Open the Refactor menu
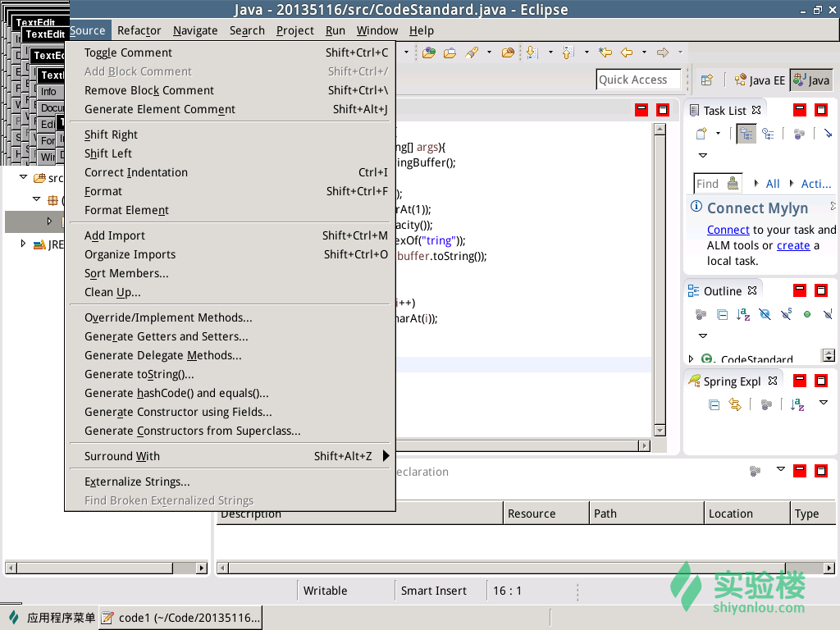Image resolution: width=840 pixels, height=630 pixels. (x=139, y=30)
